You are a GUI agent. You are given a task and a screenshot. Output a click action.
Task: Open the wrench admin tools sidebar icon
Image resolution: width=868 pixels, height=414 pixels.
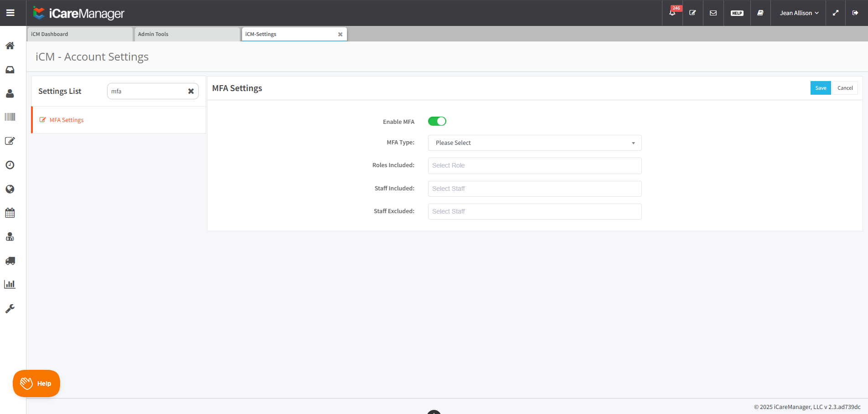[10, 309]
